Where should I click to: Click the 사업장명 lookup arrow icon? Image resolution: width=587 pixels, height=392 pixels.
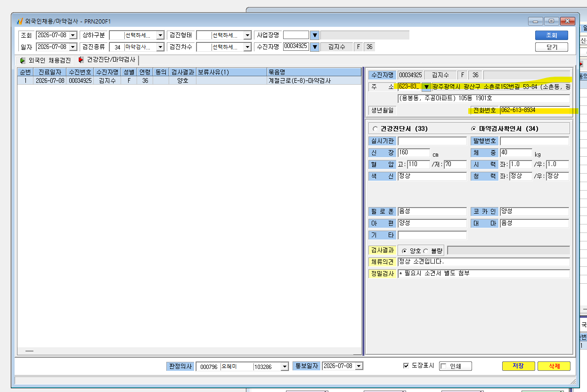click(315, 35)
